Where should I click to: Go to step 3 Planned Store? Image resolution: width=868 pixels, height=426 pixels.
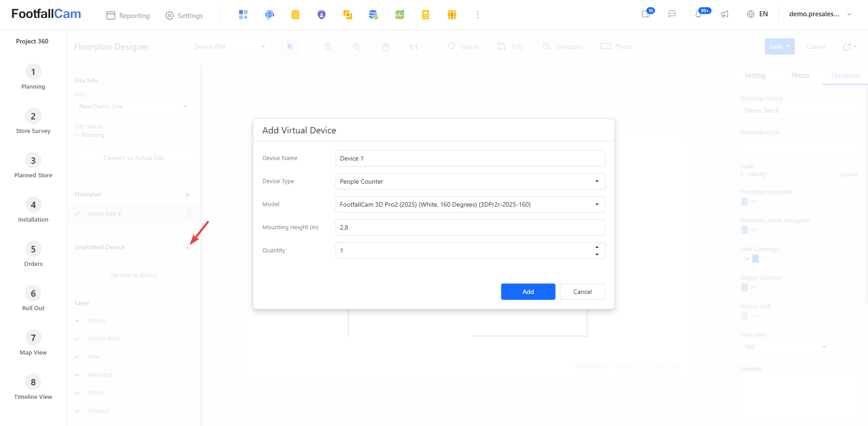pyautogui.click(x=33, y=166)
